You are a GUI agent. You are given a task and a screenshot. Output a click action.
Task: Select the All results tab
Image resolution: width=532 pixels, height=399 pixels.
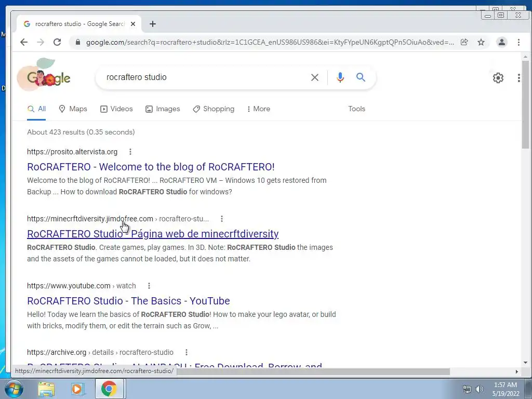pyautogui.click(x=36, y=109)
